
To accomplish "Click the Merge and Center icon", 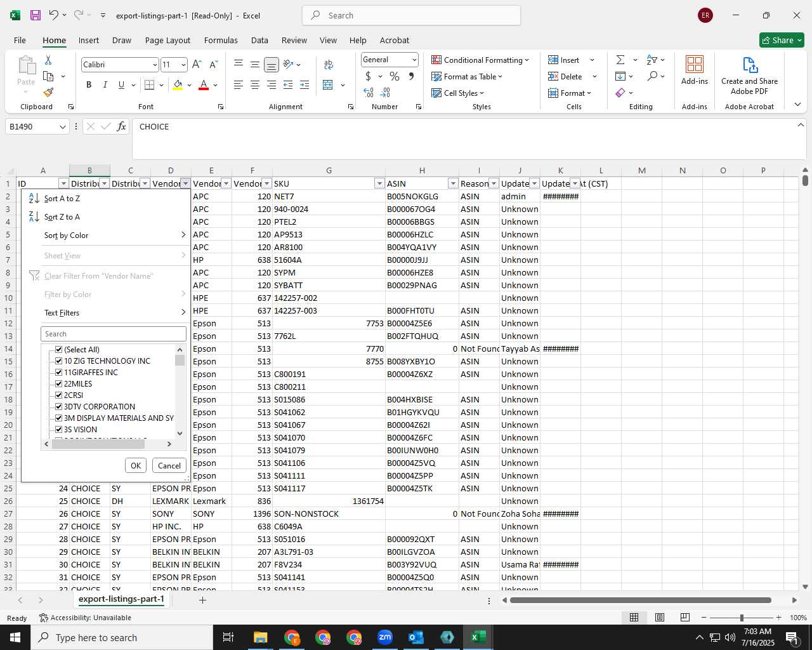I will pyautogui.click(x=328, y=84).
